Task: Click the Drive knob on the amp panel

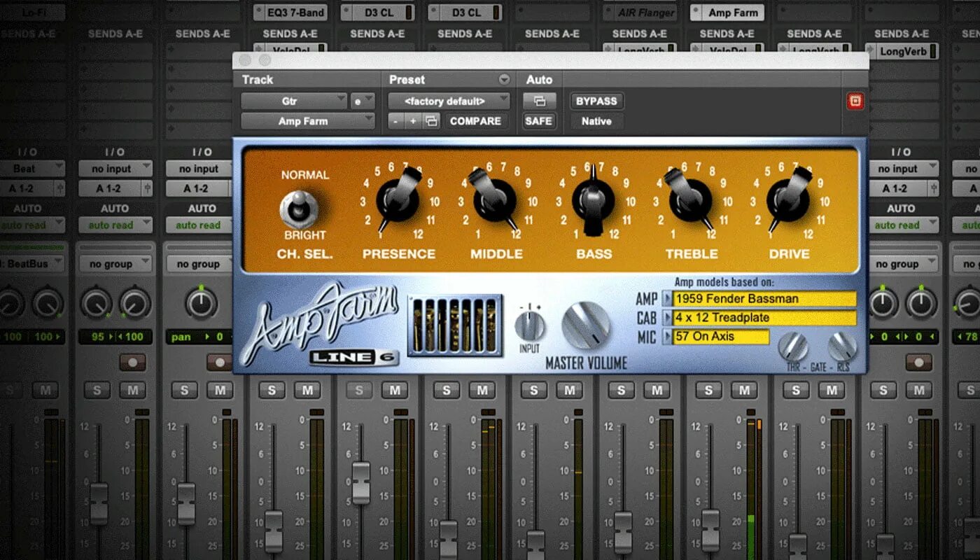Action: tap(790, 203)
